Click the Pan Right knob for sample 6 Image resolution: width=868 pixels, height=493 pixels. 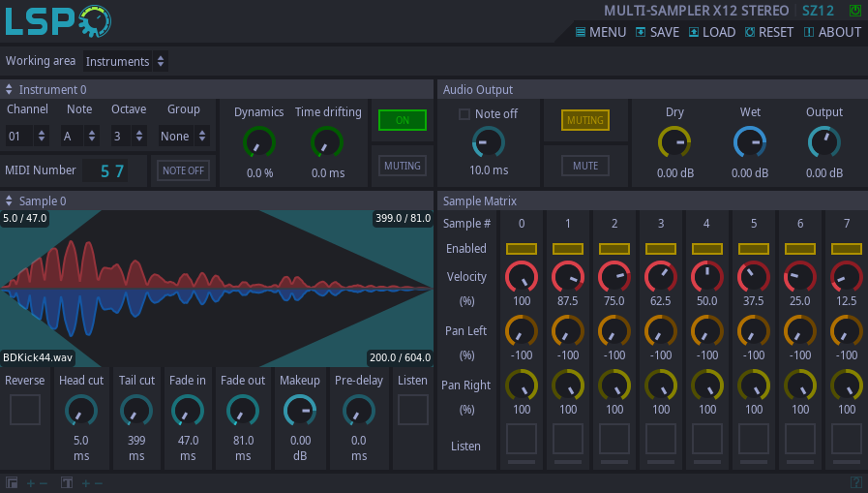click(800, 385)
